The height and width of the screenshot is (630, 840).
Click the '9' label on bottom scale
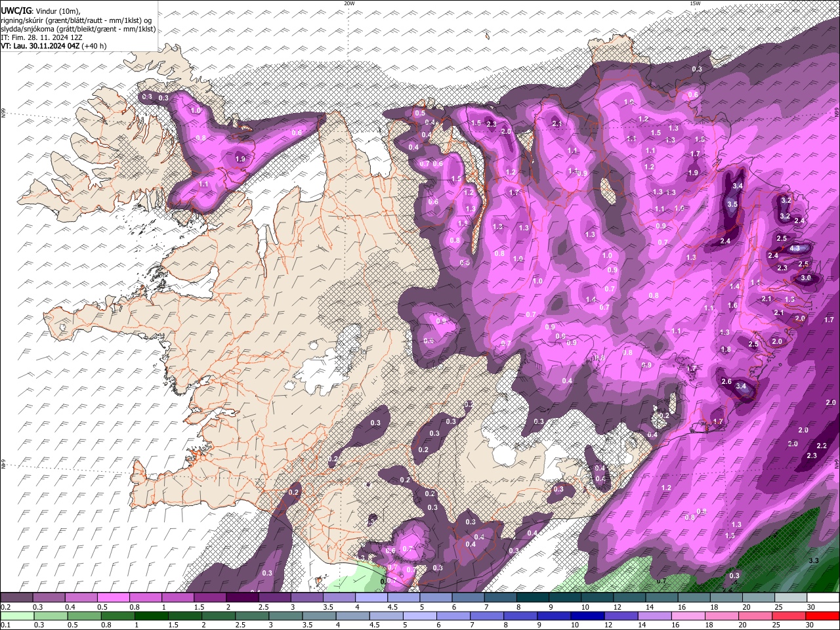click(541, 625)
